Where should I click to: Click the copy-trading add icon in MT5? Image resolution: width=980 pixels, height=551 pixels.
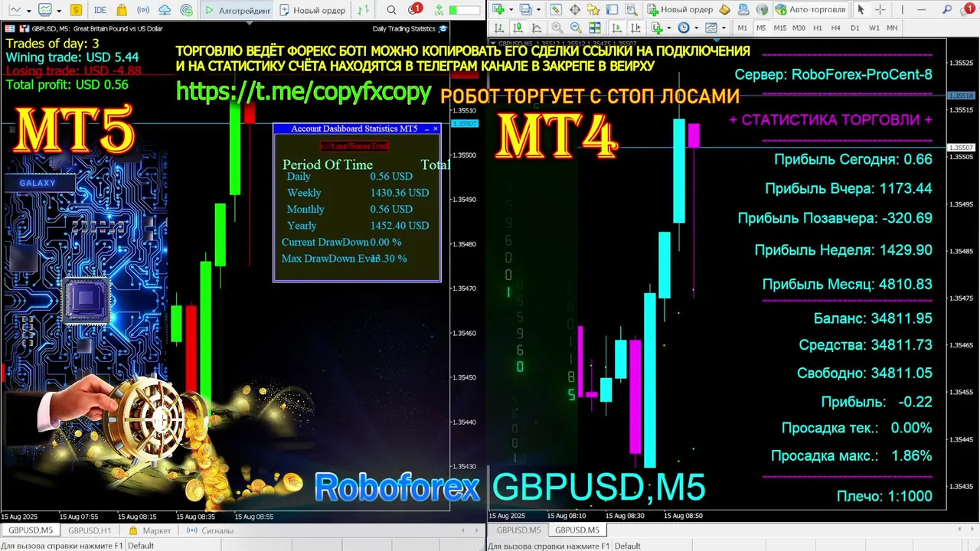pyautogui.click(x=186, y=10)
